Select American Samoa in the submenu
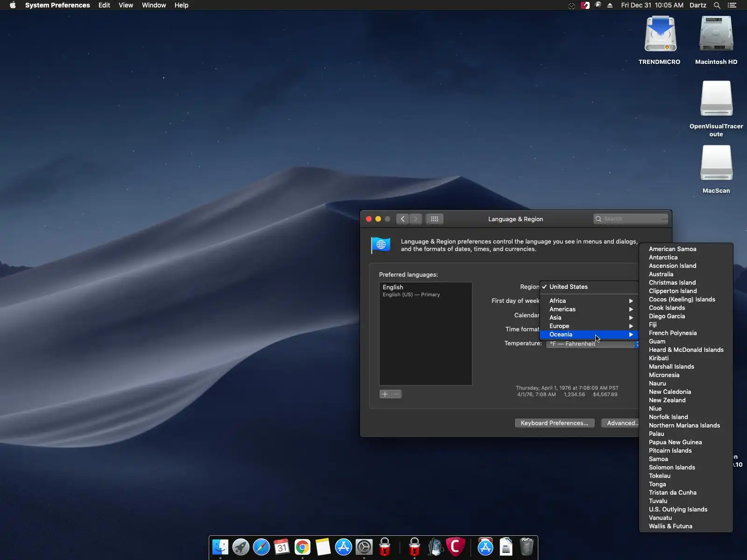Screen dimensions: 747x560 (x=686, y=249)
